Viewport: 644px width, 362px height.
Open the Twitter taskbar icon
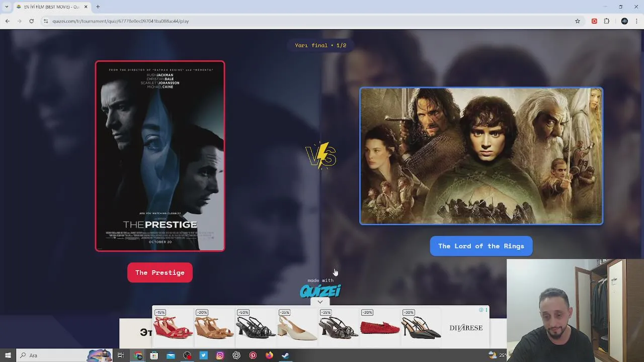pos(203,355)
